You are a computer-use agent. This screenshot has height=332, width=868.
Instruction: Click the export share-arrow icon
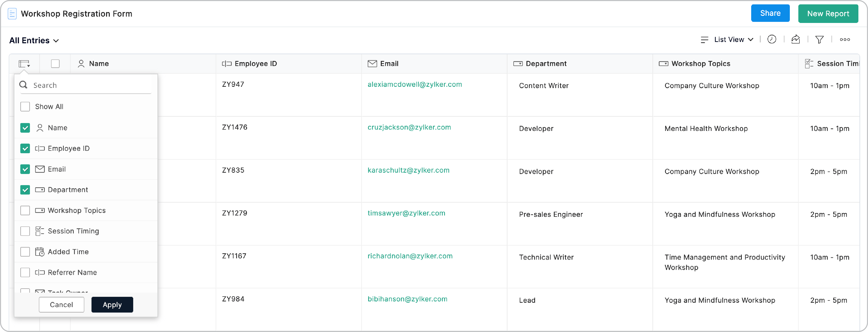click(x=796, y=40)
